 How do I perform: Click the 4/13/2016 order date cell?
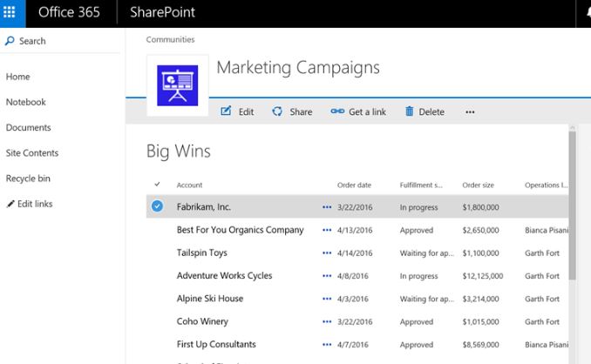[x=355, y=230]
